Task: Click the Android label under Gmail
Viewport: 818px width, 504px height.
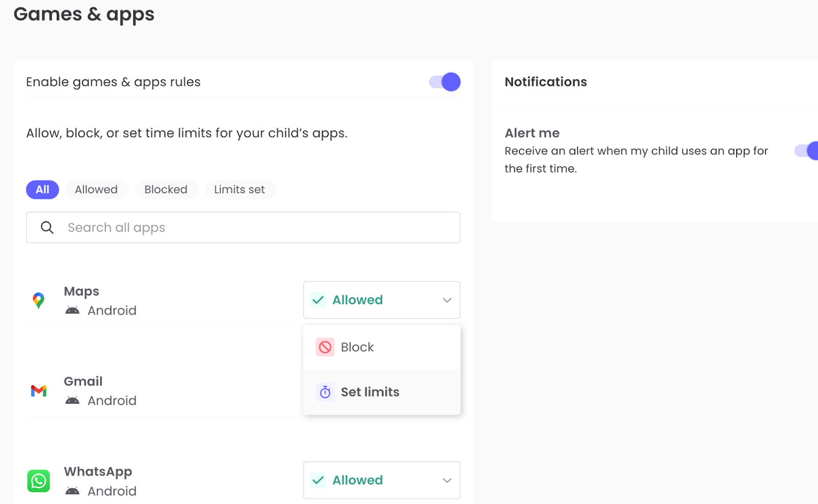Action: tap(112, 400)
